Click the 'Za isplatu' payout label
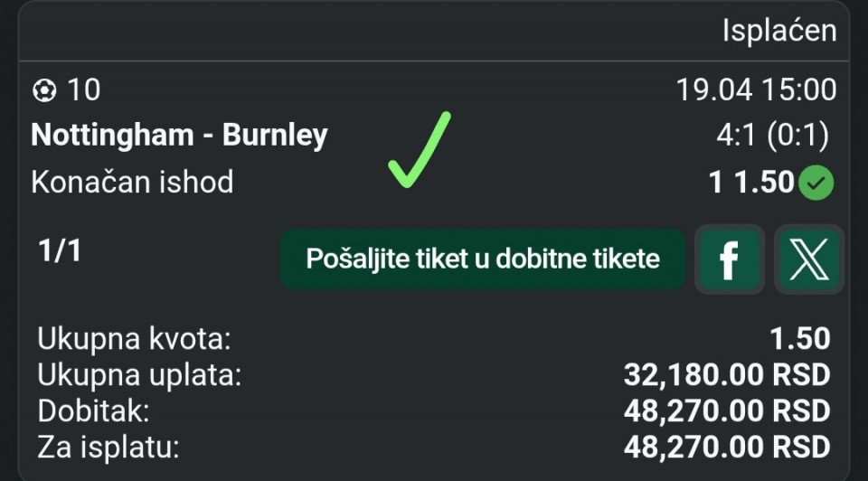The height and width of the screenshot is (481, 868). (108, 446)
